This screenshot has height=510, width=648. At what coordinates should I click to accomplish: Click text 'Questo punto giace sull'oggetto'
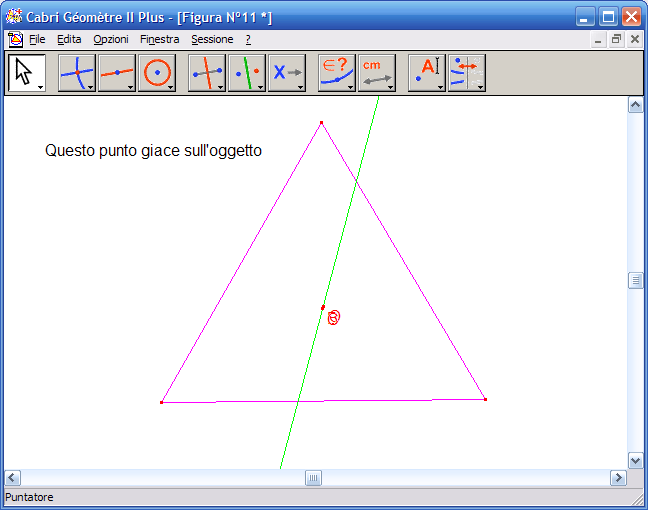pos(153,151)
